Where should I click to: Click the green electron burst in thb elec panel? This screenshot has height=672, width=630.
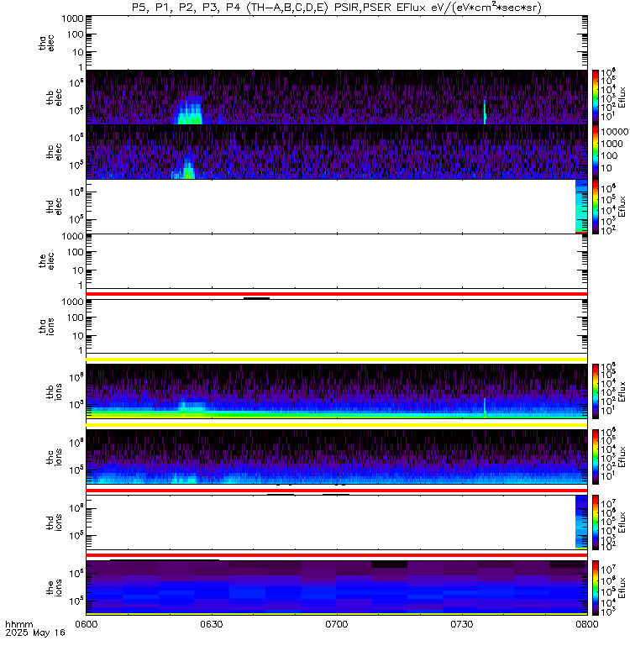[x=190, y=113]
